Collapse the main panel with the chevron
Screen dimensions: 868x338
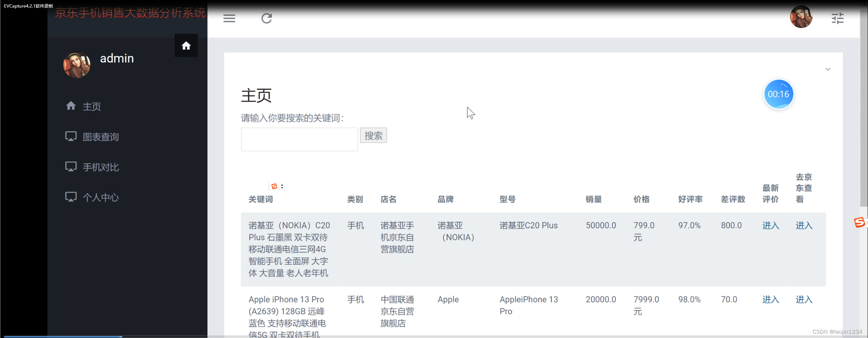click(828, 69)
